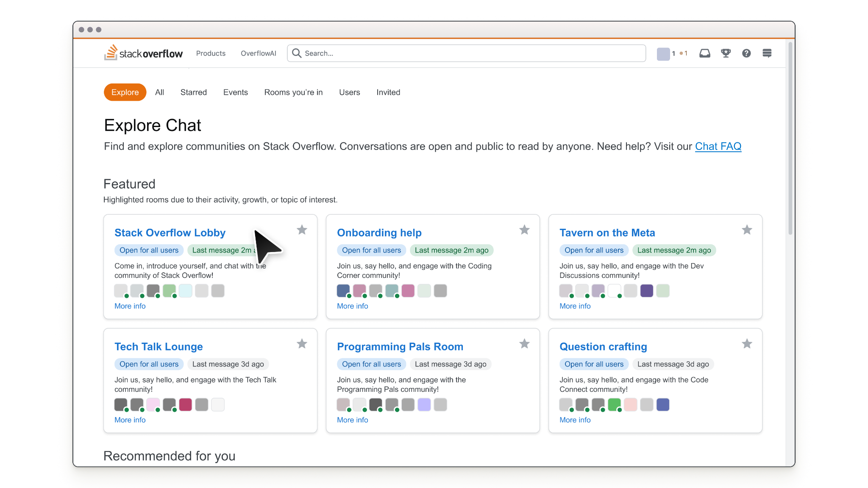The width and height of the screenshot is (868, 488).
Task: Open the Programming Pals Room title link
Action: [400, 347]
